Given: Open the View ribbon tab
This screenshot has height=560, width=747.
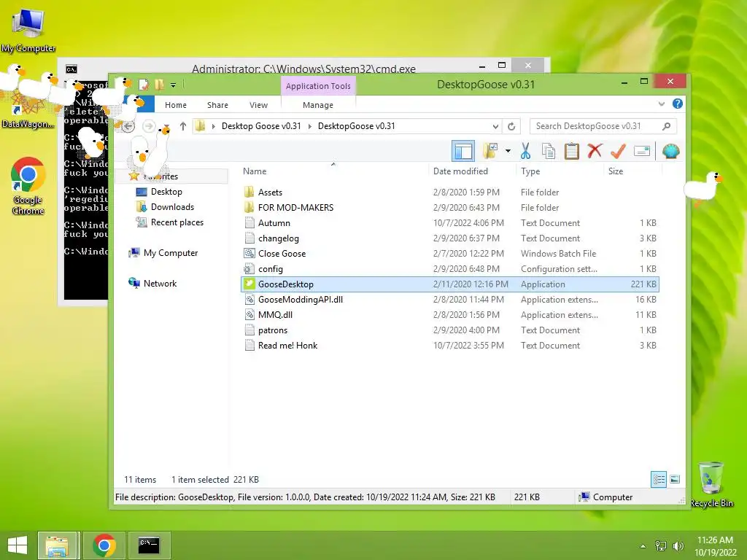Looking at the screenshot, I should pyautogui.click(x=258, y=105).
